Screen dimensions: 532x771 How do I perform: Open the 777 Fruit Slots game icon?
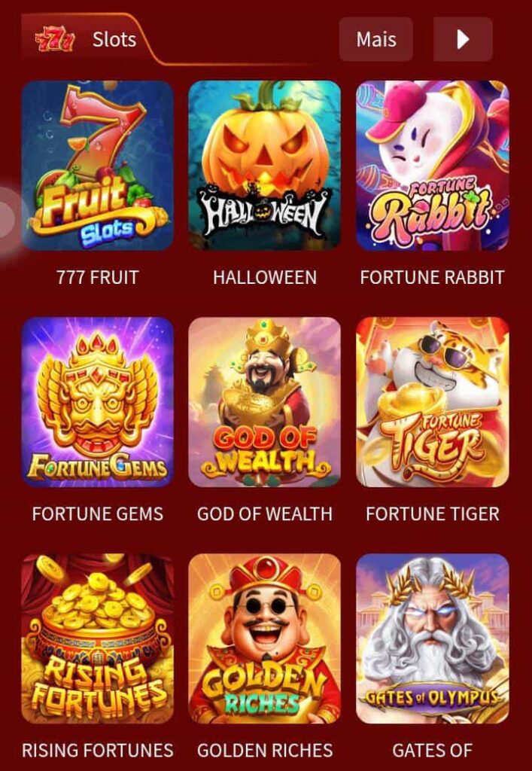(97, 165)
